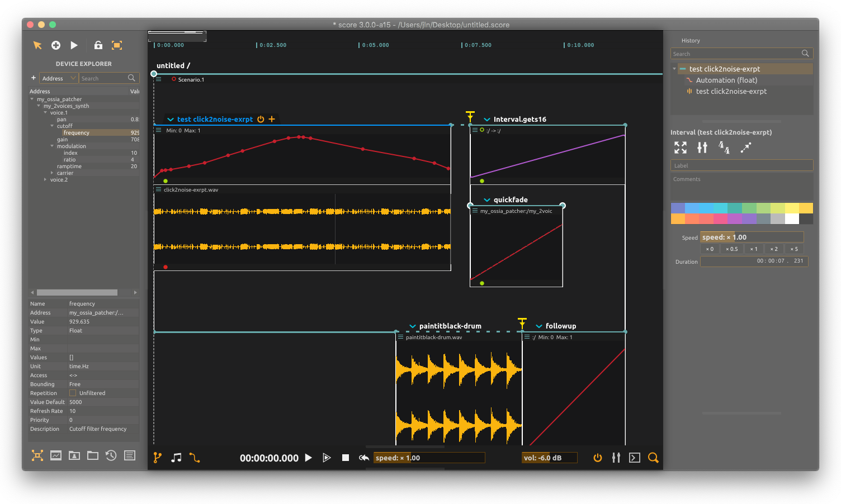Add a device with the plus icon
The image size is (841, 504).
point(34,78)
